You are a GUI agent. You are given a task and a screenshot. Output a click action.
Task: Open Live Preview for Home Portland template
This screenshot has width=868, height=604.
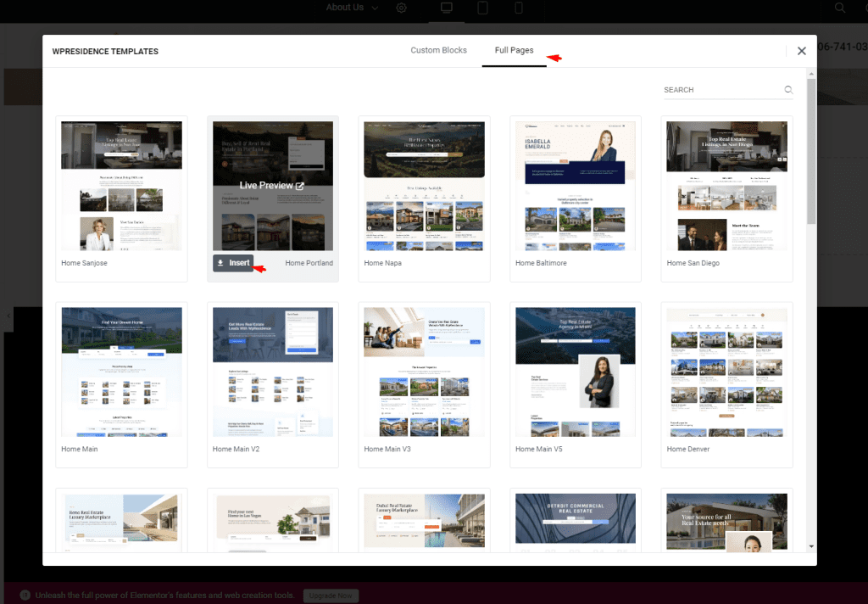point(273,185)
